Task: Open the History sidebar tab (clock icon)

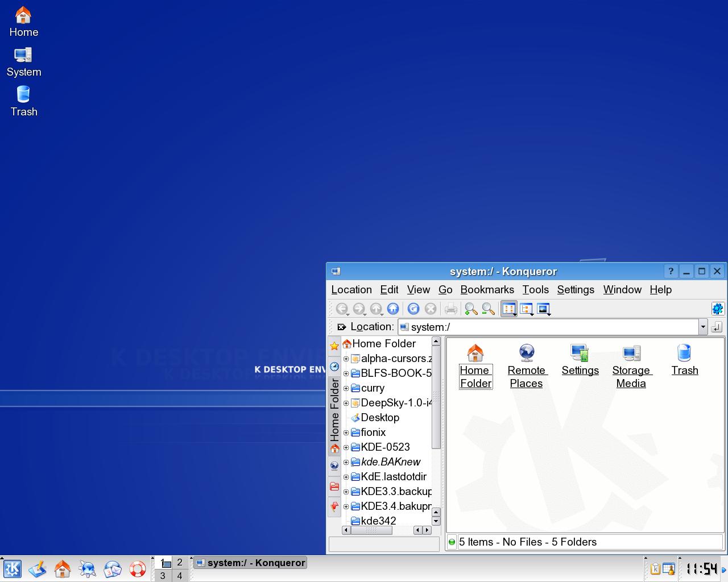Action: tap(334, 367)
